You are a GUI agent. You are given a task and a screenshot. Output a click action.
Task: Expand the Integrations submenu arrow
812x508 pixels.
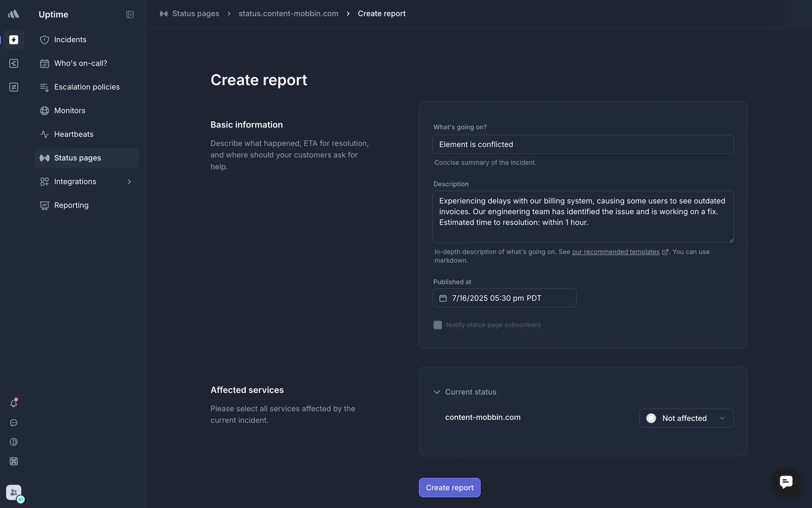(129, 182)
